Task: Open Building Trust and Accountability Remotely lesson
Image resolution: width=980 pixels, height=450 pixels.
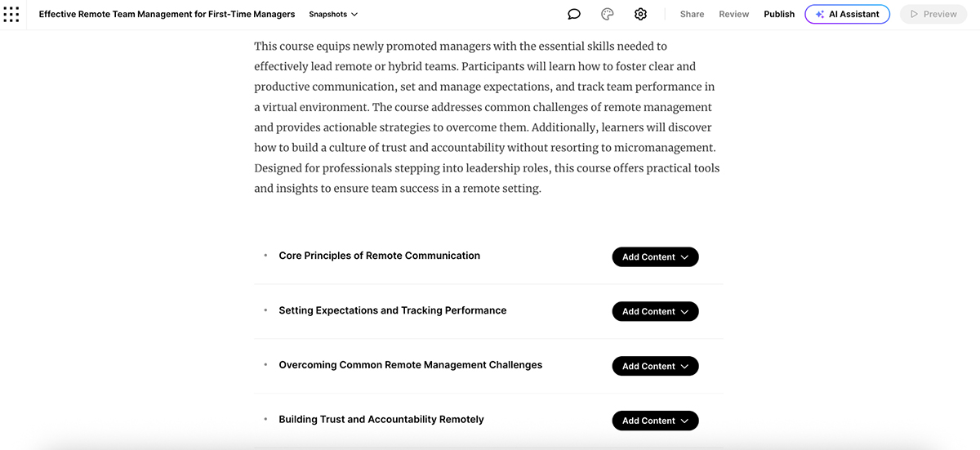Action: pyautogui.click(x=381, y=420)
